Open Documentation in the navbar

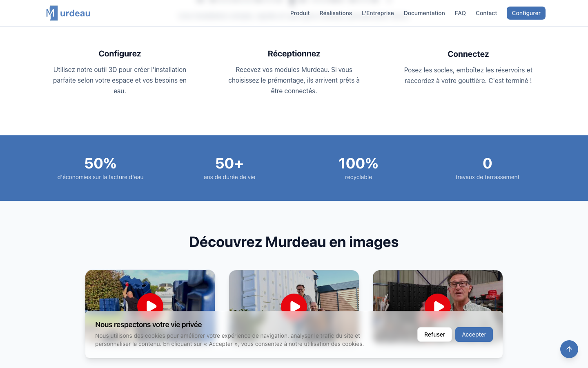424,13
